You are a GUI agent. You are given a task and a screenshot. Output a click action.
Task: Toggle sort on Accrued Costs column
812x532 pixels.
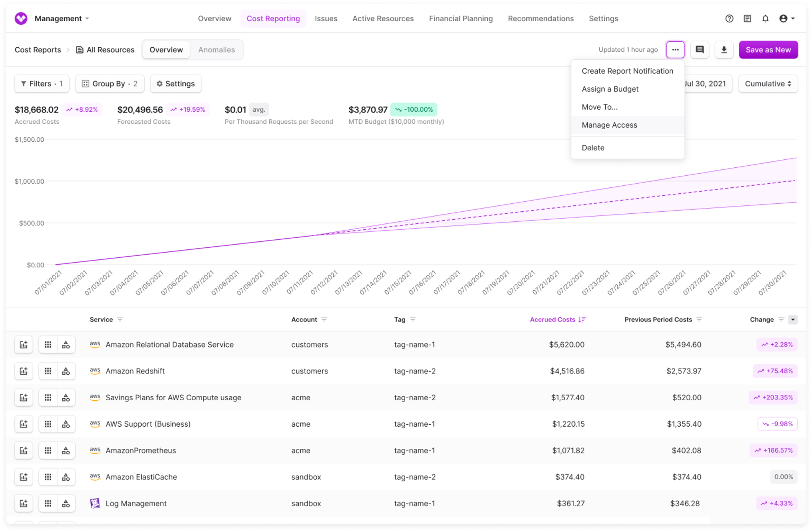pos(582,319)
